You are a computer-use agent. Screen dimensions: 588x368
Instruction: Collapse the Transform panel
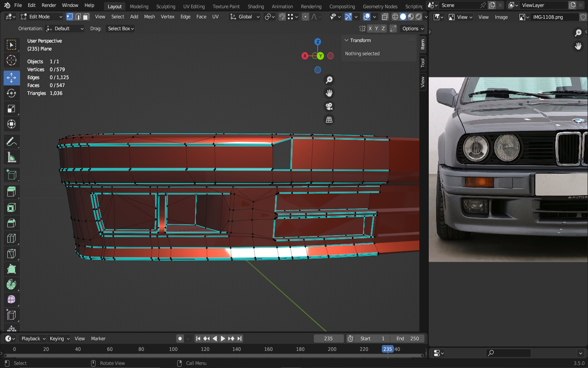(347, 40)
